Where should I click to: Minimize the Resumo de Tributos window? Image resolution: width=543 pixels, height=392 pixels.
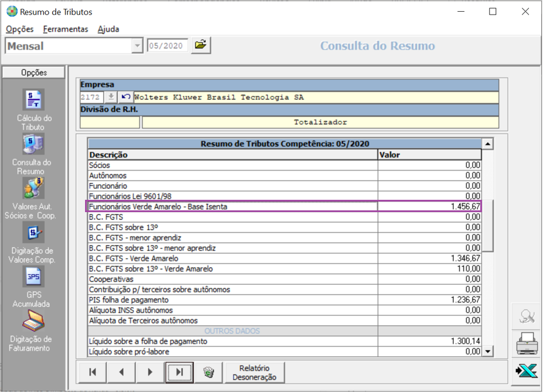461,11
